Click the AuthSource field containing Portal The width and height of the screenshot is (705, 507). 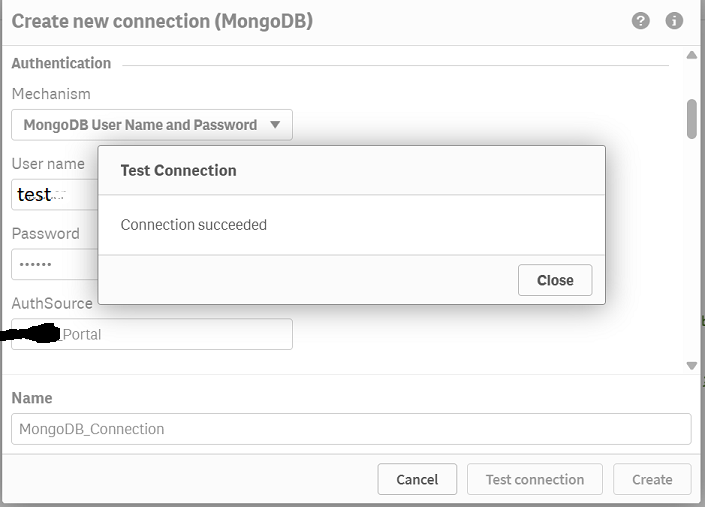click(x=152, y=334)
